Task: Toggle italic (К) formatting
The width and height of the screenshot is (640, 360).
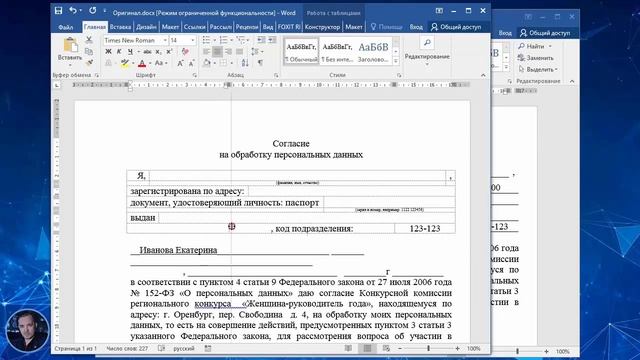Action: (119, 52)
